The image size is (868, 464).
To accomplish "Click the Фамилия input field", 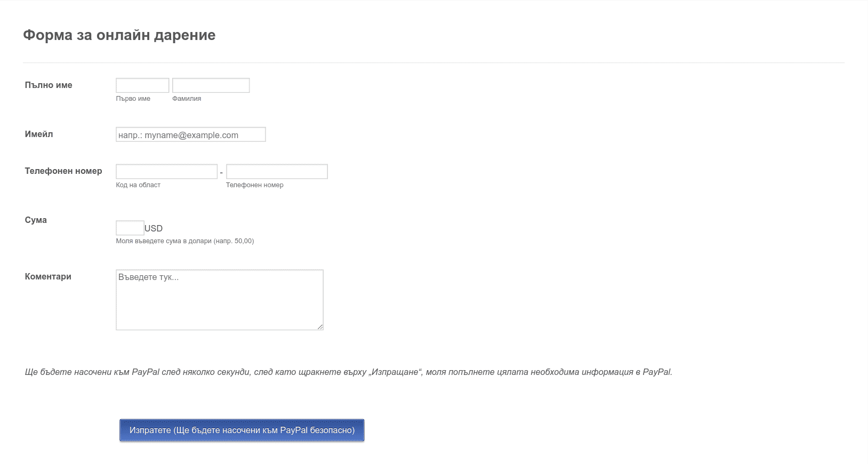I will point(211,85).
